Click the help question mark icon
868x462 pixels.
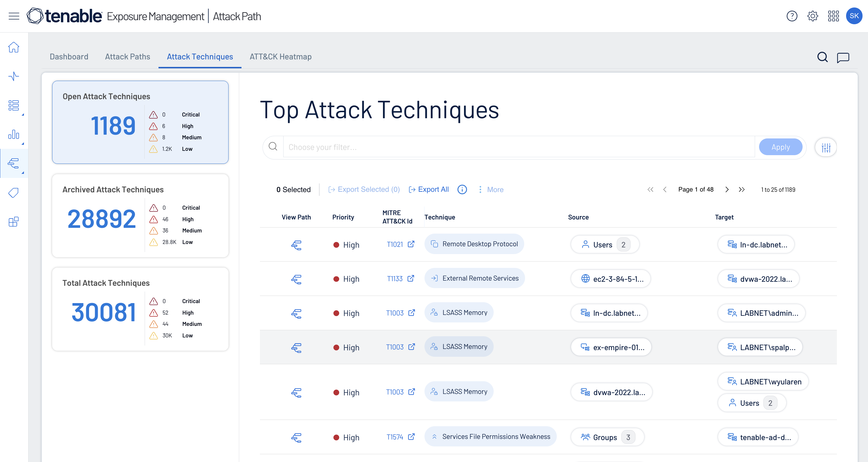click(x=792, y=16)
